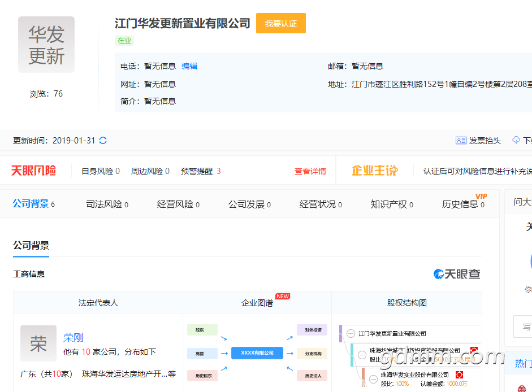
Task: Click the 天眼查 logo in 工商信息
Action: (x=457, y=274)
